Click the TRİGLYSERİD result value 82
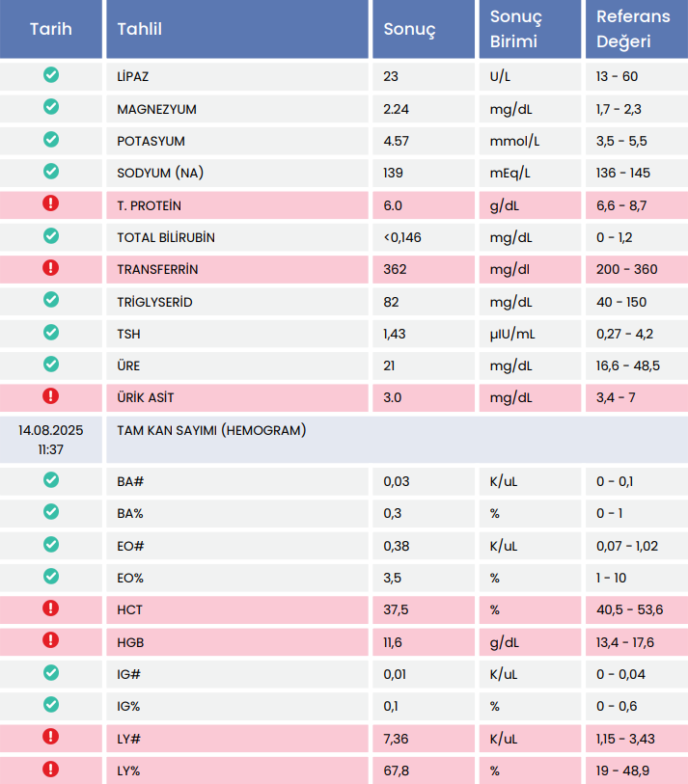Image resolution: width=688 pixels, height=784 pixels. [391, 302]
